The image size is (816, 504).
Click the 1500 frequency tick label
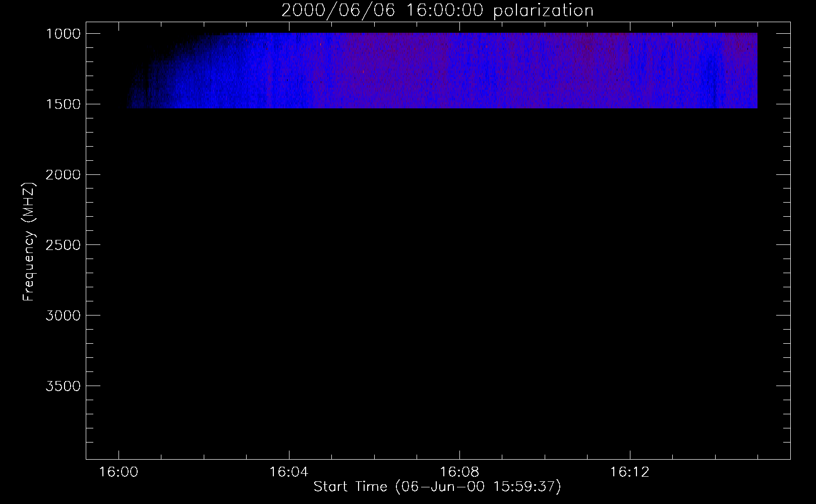tap(63, 104)
